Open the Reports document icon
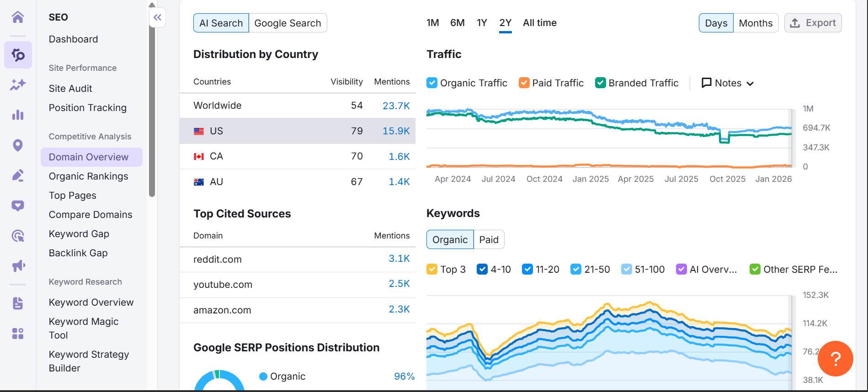 [x=18, y=303]
